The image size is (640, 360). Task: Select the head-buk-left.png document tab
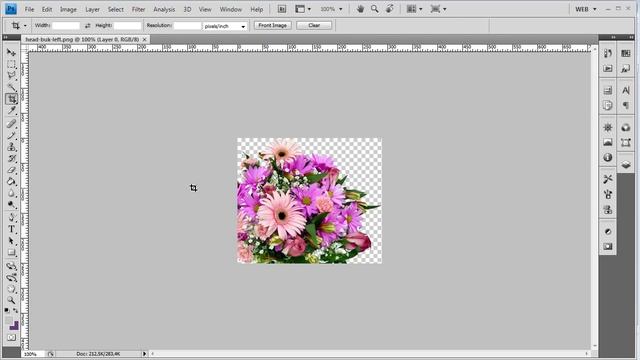[x=82, y=40]
